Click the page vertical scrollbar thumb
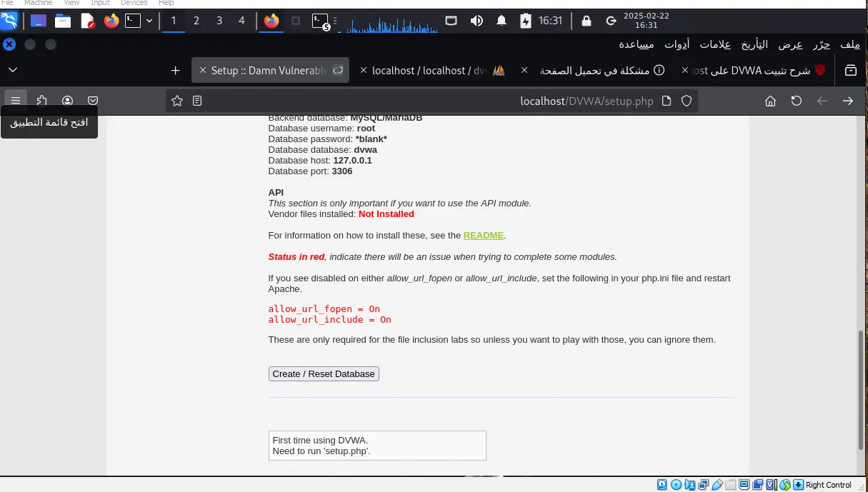Image resolution: width=868 pixels, height=492 pixels. (861, 390)
